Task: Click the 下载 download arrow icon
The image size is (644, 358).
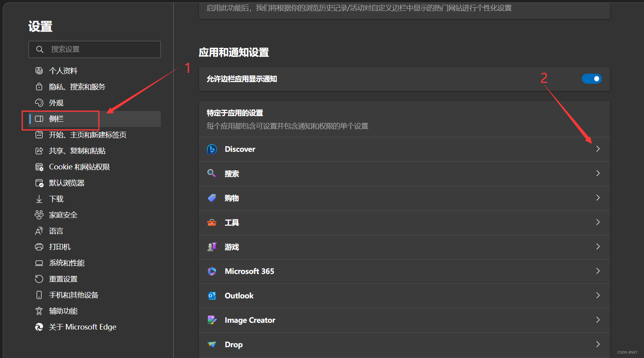Action: point(39,199)
